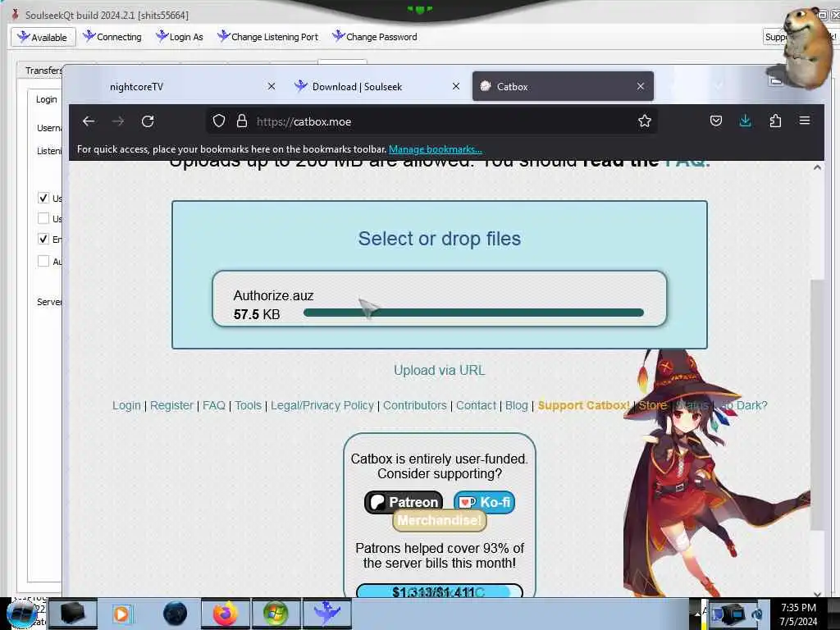840x630 pixels.
Task: Click the Upload via URL link
Action: point(440,370)
